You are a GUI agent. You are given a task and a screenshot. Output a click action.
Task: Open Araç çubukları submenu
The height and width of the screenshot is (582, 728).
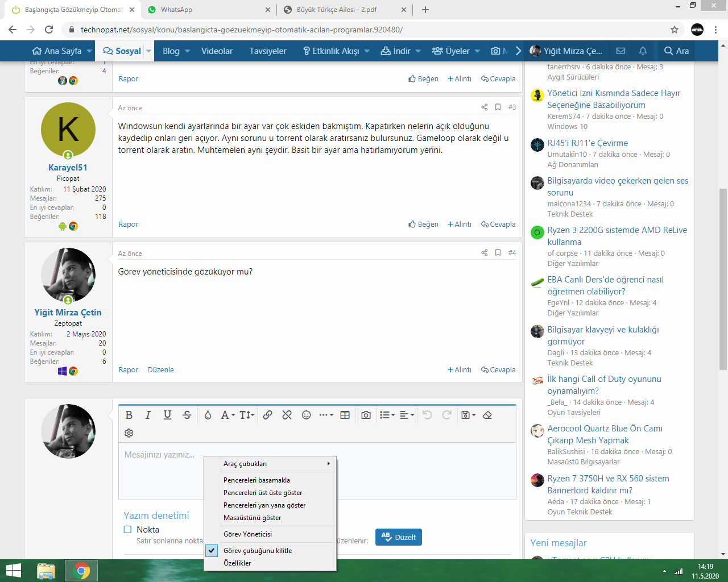(x=270, y=464)
